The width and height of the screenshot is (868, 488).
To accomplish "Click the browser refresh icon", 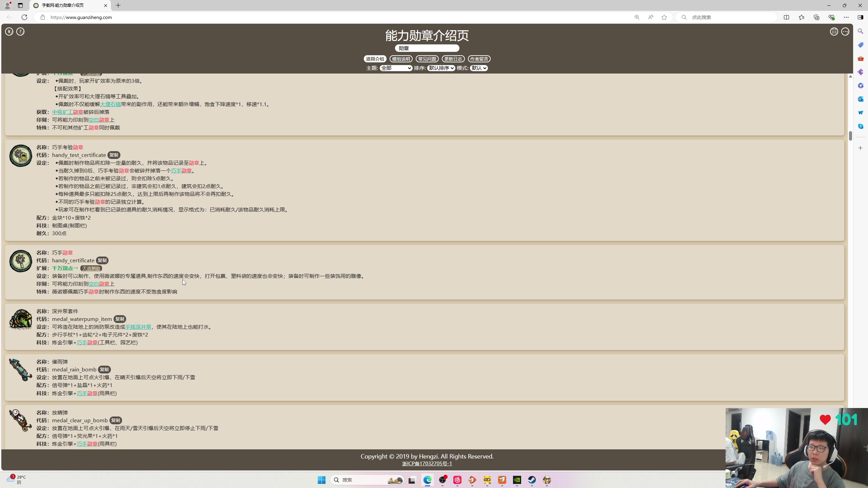I will (x=24, y=17).
